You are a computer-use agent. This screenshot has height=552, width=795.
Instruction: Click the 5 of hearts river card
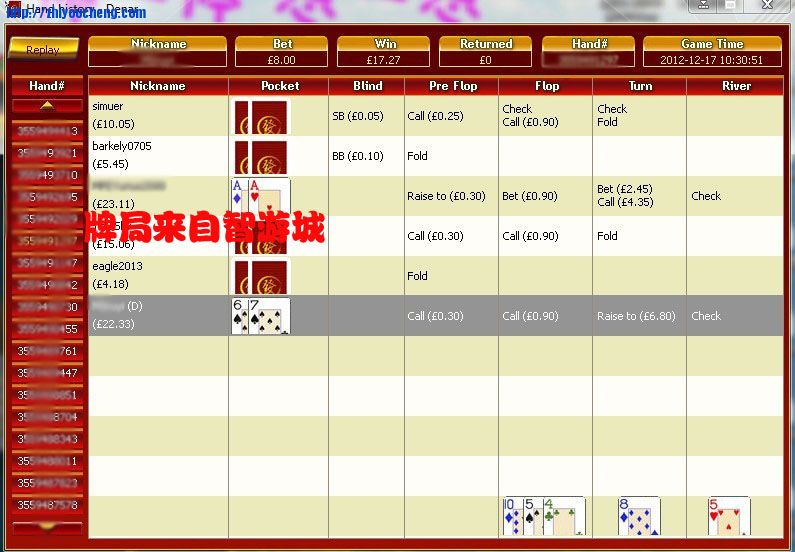pos(728,516)
